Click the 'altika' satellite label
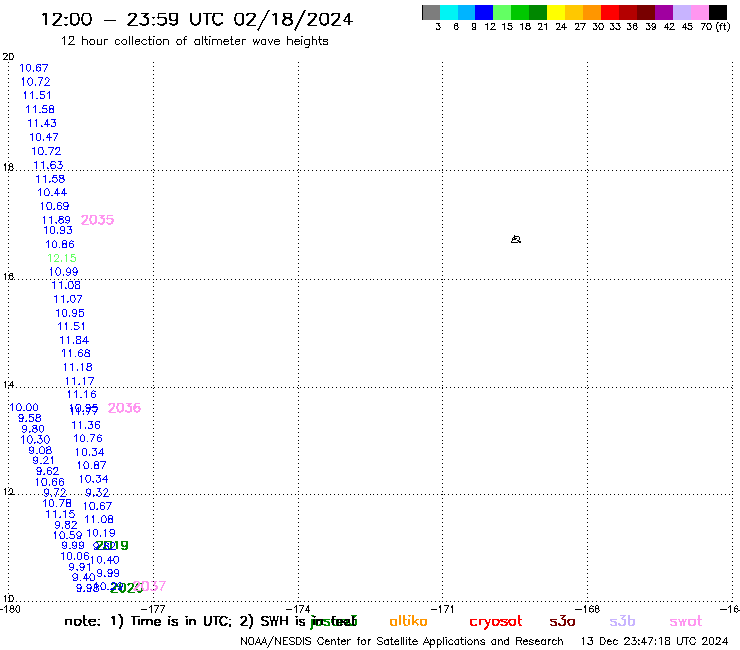 coord(408,621)
